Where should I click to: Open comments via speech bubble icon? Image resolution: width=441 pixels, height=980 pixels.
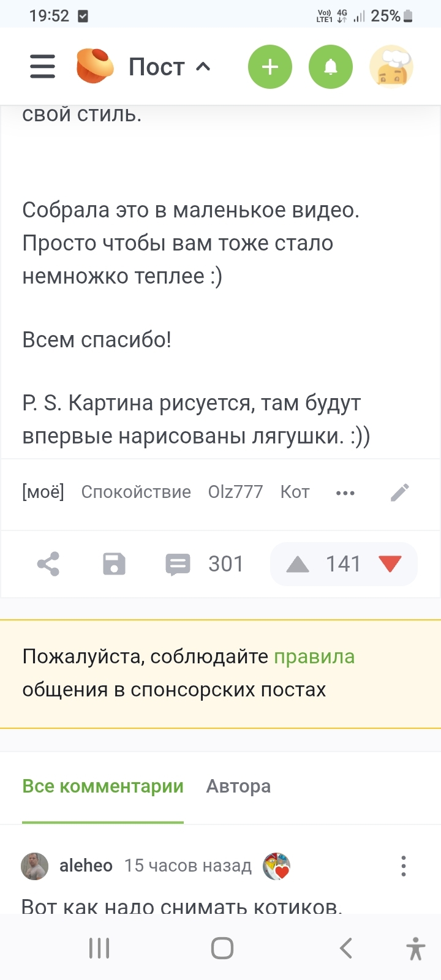click(x=178, y=564)
